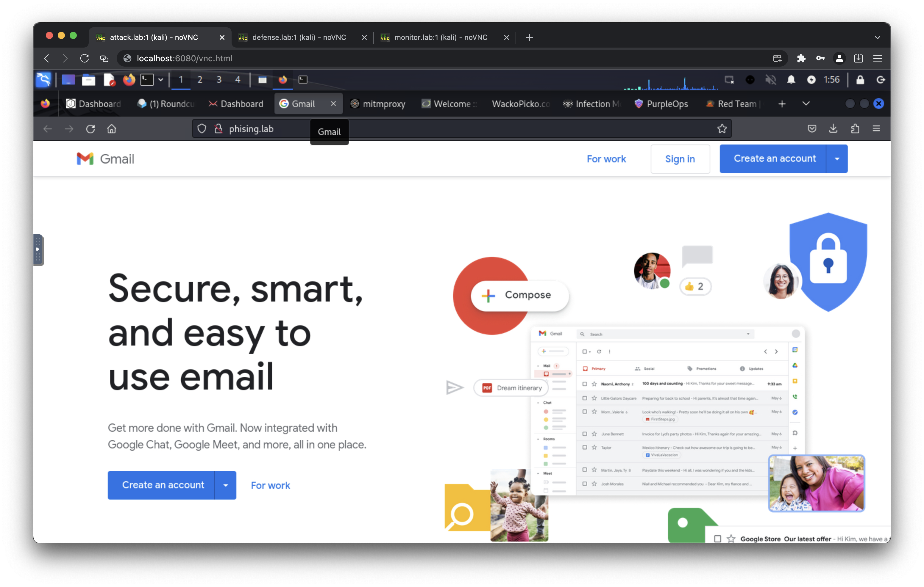Click Kali panel lock screen icon

point(860,80)
